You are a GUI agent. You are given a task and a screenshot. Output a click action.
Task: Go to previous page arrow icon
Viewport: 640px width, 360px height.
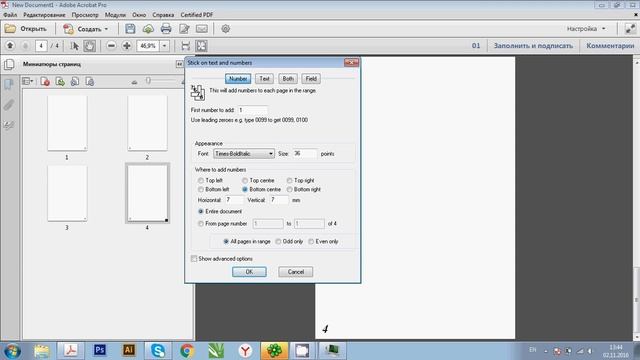click(10, 46)
